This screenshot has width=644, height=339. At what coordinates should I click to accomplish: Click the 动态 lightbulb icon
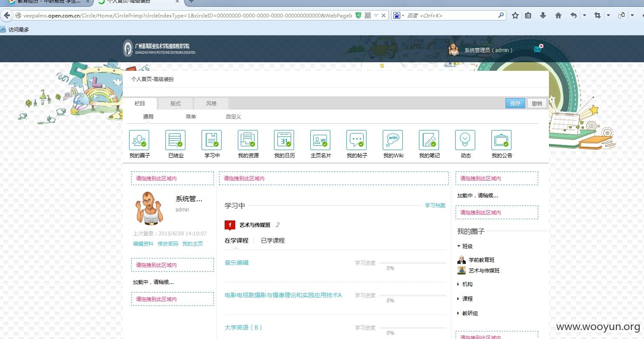click(x=465, y=140)
